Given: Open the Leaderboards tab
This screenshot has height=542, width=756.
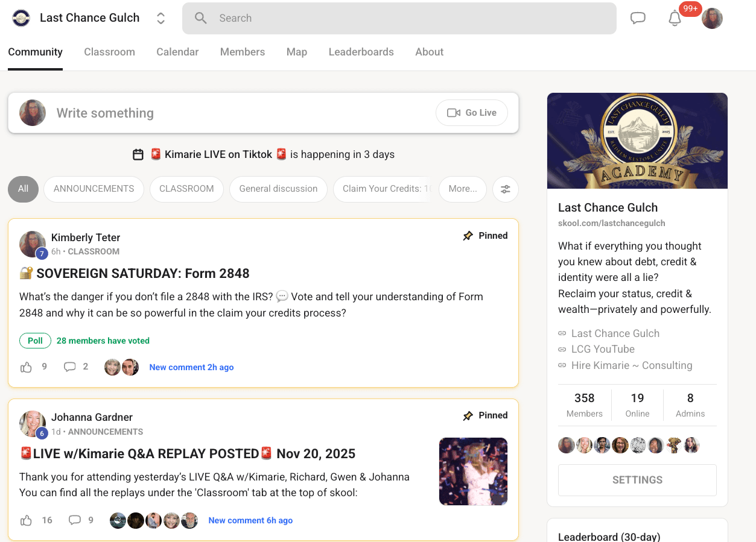Looking at the screenshot, I should [x=361, y=52].
